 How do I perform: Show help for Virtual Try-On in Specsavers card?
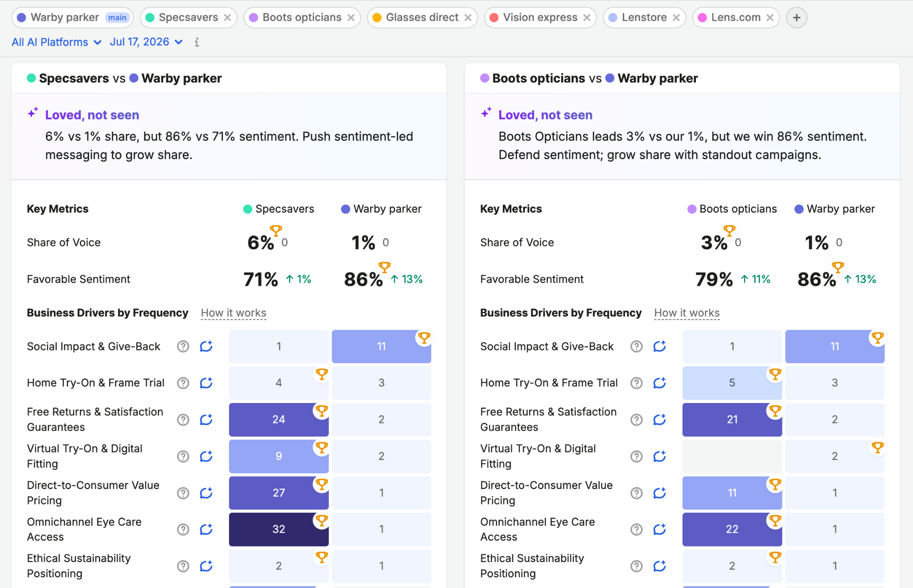coord(183,456)
